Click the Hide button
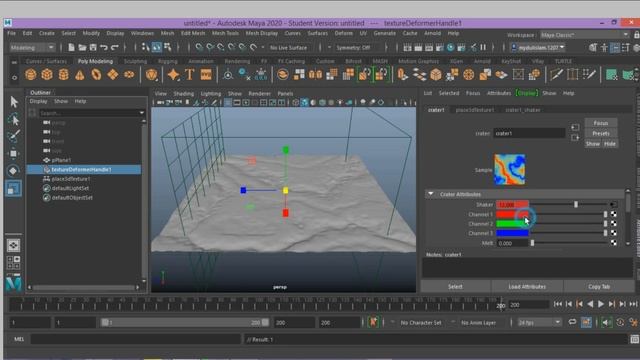The width and height of the screenshot is (640, 360). pyautogui.click(x=609, y=144)
